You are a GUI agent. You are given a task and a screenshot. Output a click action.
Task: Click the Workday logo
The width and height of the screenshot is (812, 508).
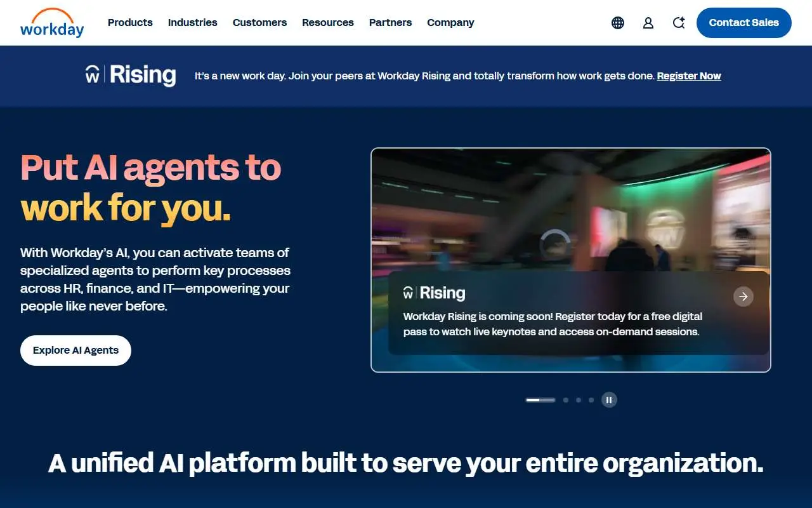[52, 23]
